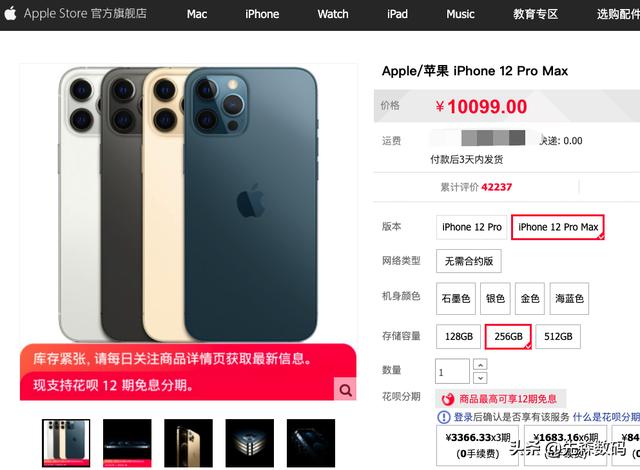
Task: Choose the 256GB storage option
Action: (508, 337)
